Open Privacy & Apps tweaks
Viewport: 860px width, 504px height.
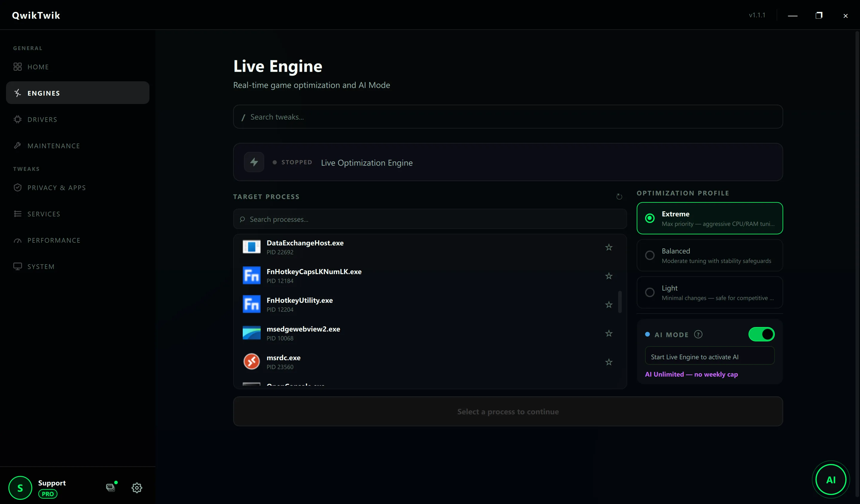[77, 188]
